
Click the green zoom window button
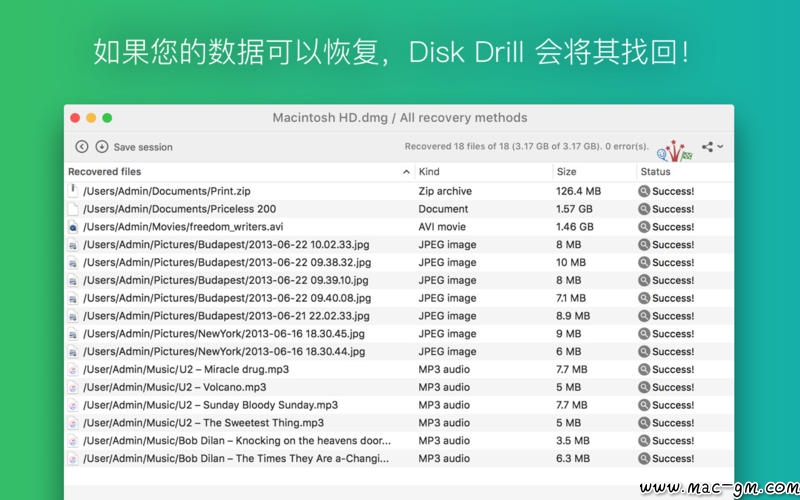107,118
